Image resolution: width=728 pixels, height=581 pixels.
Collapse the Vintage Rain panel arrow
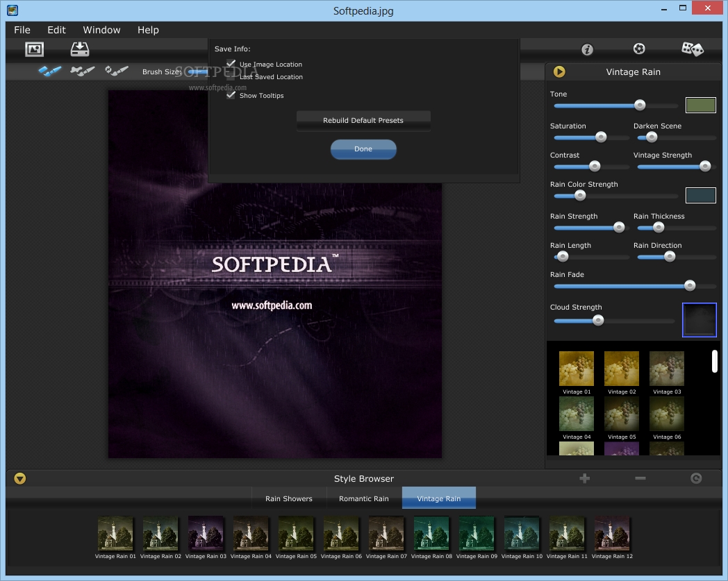pos(559,71)
